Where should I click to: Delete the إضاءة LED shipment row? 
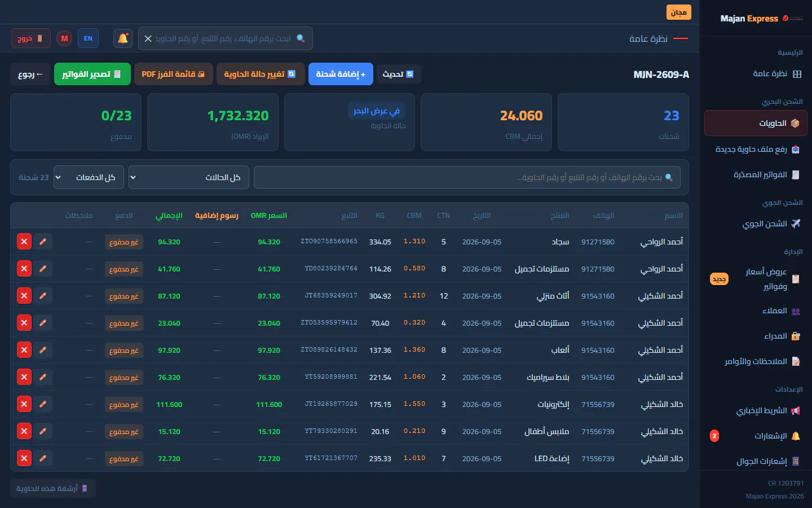(x=24, y=458)
